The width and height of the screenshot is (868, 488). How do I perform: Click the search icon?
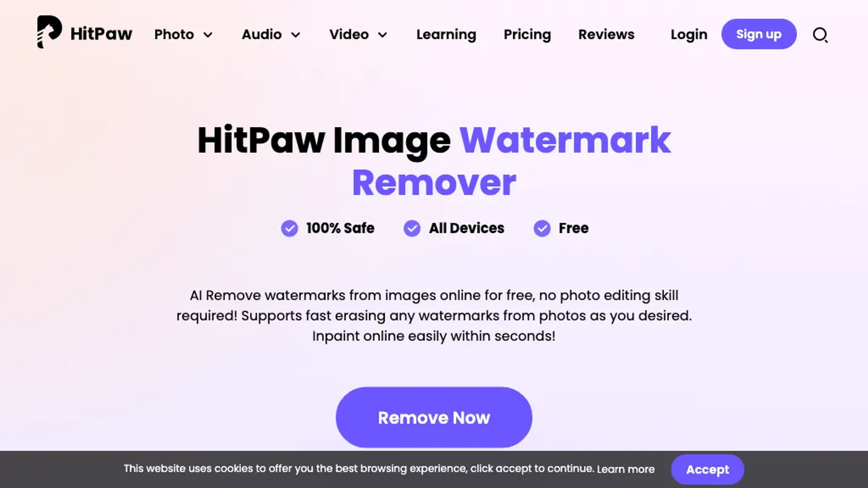(x=820, y=34)
